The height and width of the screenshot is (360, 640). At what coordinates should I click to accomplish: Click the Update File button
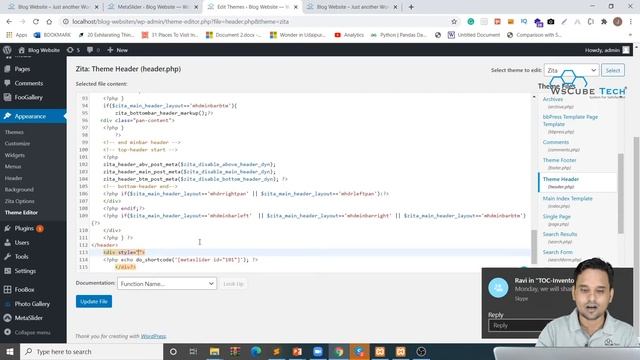coord(94,302)
